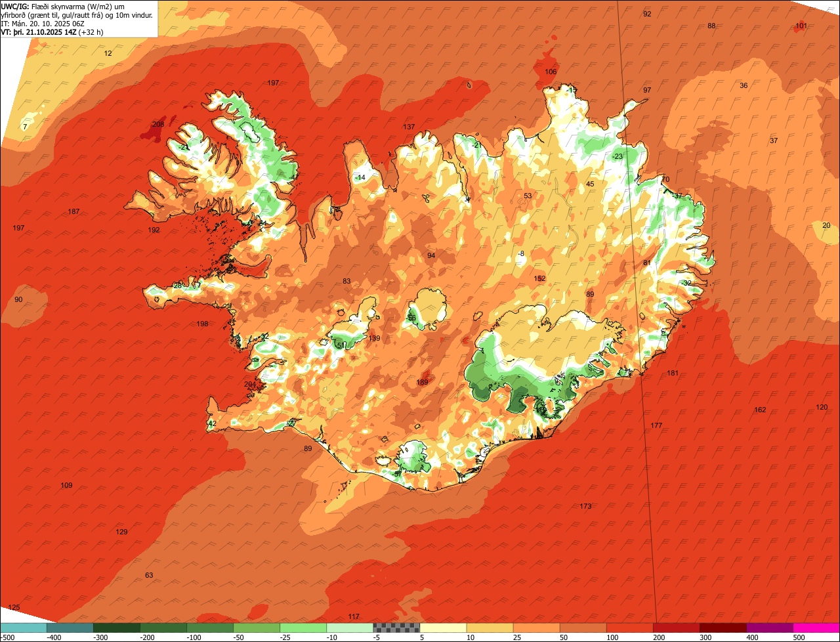
Task: Click the valid time 'VT: þri. 21.10.2025 14Z'
Action: click(x=38, y=32)
